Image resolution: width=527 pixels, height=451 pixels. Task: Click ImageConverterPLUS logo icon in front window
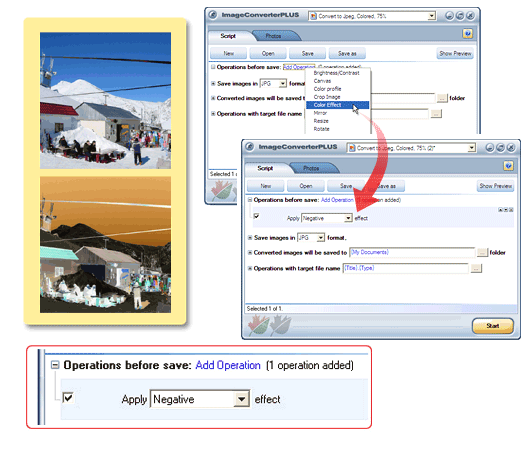coord(249,147)
